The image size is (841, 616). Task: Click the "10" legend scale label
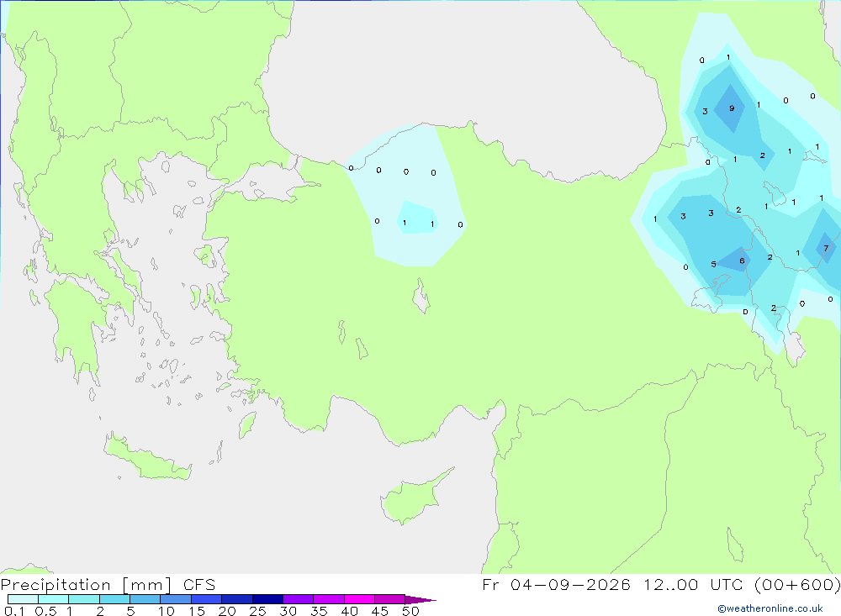tap(166, 611)
